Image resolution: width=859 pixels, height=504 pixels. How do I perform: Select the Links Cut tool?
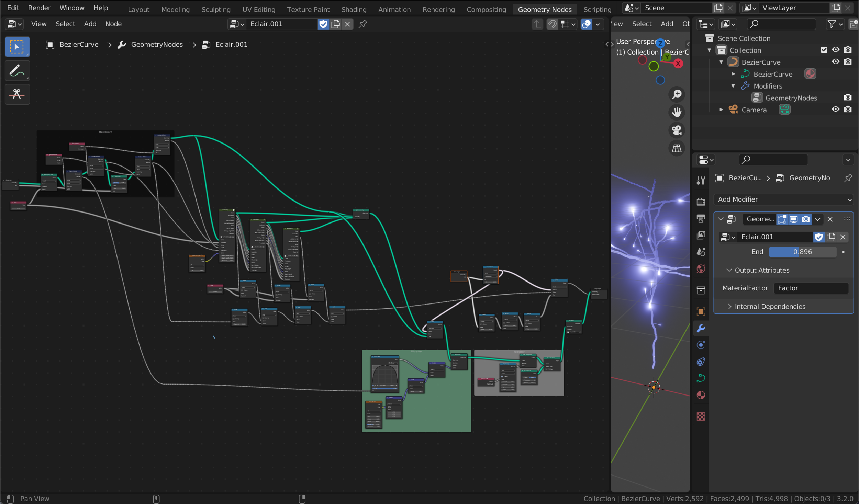tap(17, 94)
